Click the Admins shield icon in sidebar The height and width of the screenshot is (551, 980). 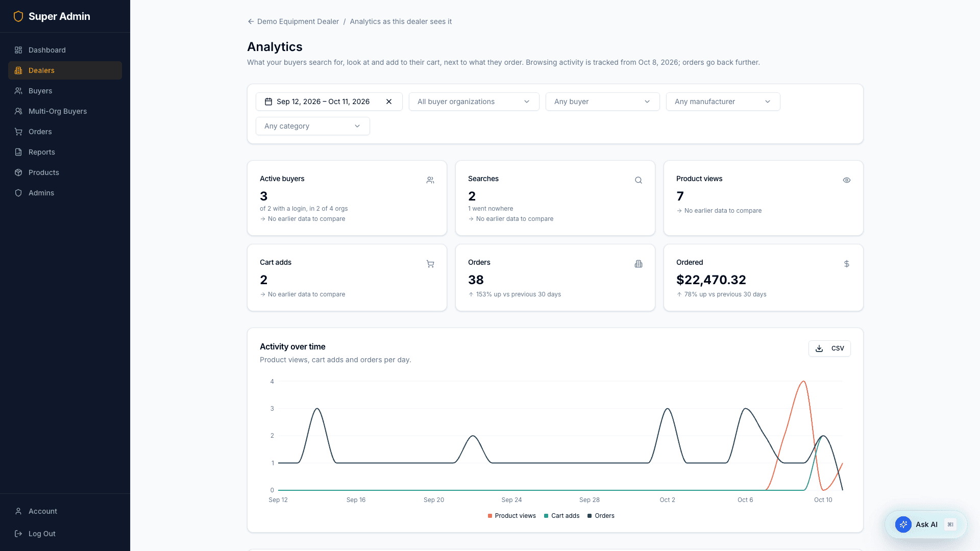(18, 193)
